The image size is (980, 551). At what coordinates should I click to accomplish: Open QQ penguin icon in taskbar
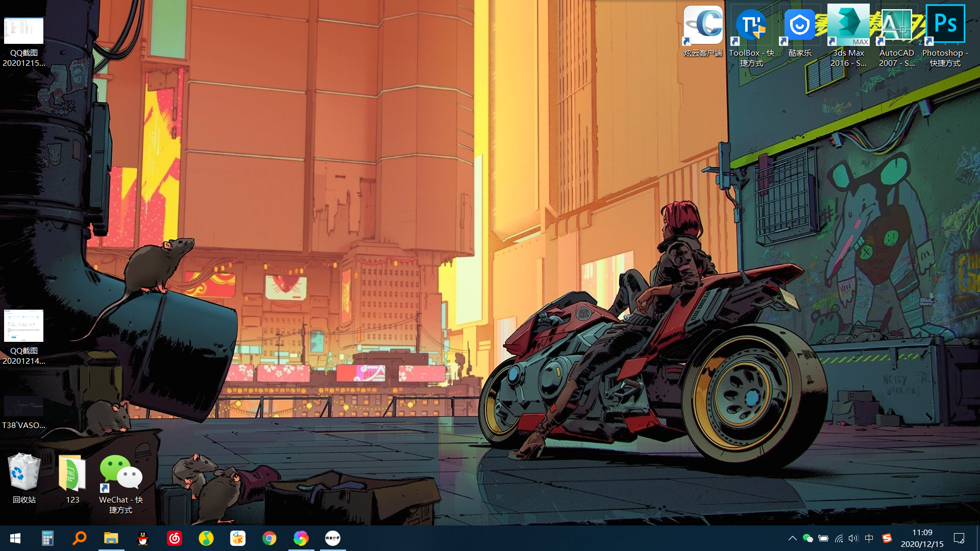[x=143, y=538]
